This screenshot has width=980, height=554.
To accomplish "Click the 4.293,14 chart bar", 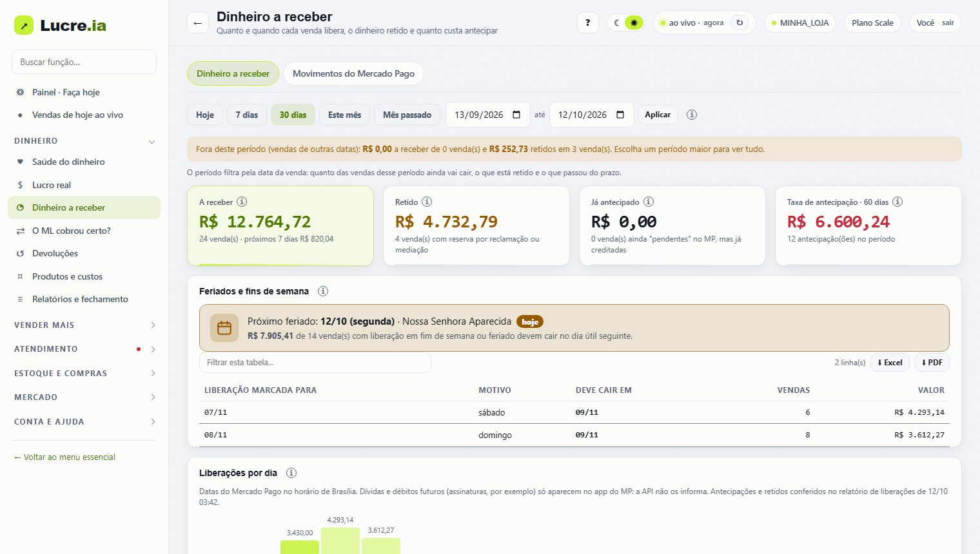I will 340,540.
